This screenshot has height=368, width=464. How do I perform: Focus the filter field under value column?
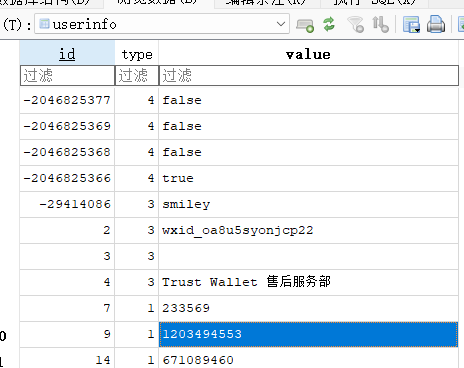click(x=309, y=75)
